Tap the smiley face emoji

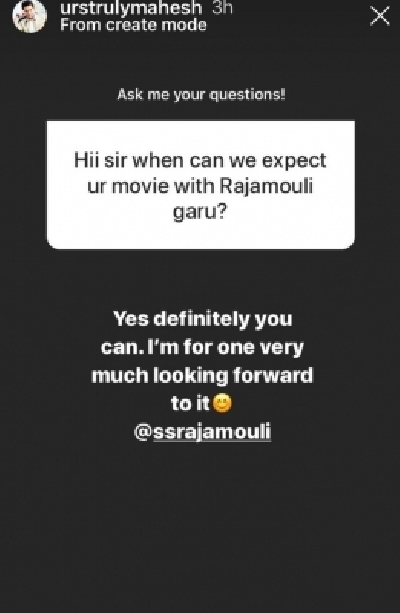pos(222,404)
